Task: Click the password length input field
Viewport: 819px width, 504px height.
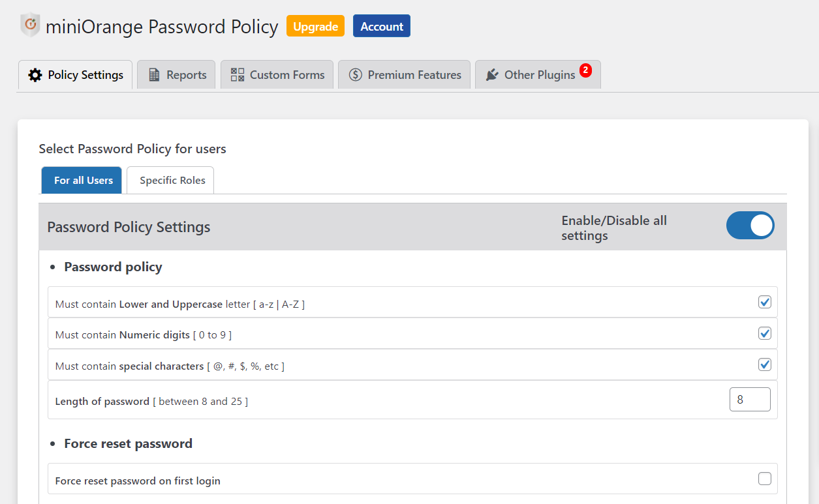Action: click(749, 400)
